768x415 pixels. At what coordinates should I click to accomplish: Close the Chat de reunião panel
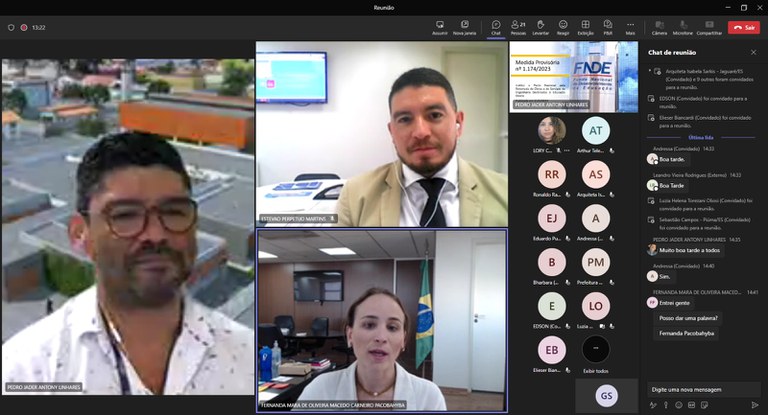pyautogui.click(x=753, y=51)
